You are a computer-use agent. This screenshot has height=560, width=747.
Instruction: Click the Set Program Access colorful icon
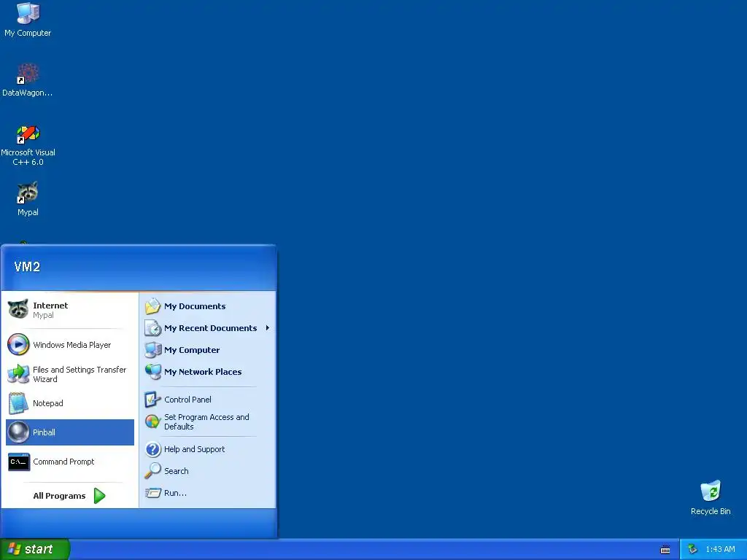click(152, 422)
